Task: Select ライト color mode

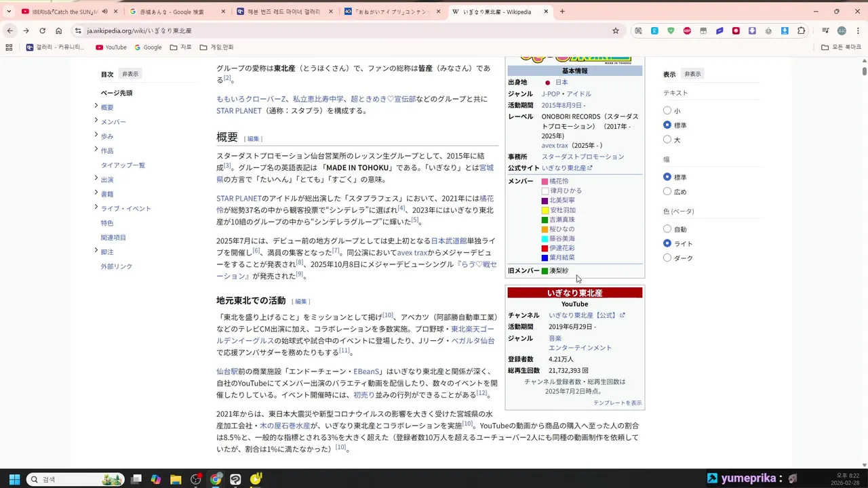Action: [x=667, y=243]
